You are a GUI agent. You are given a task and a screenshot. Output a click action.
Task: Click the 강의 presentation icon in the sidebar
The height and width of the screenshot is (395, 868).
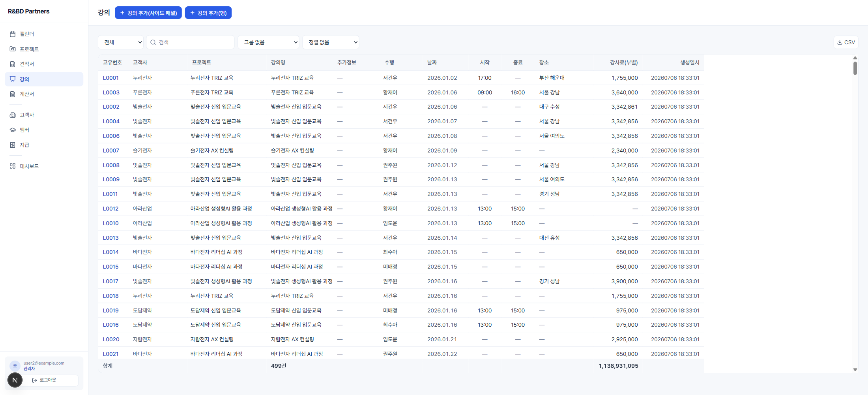(x=13, y=79)
